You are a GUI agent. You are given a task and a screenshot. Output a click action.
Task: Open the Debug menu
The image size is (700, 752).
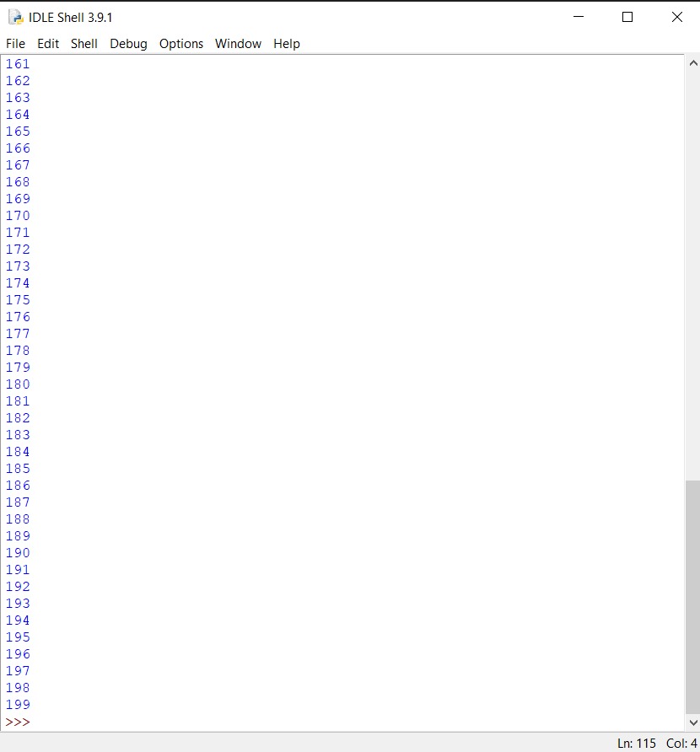128,44
